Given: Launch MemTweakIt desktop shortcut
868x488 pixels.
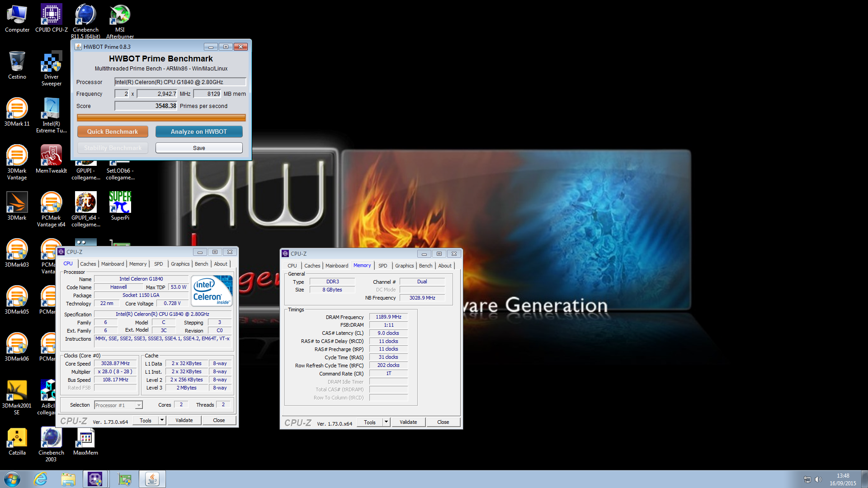Looking at the screenshot, I should point(52,160).
